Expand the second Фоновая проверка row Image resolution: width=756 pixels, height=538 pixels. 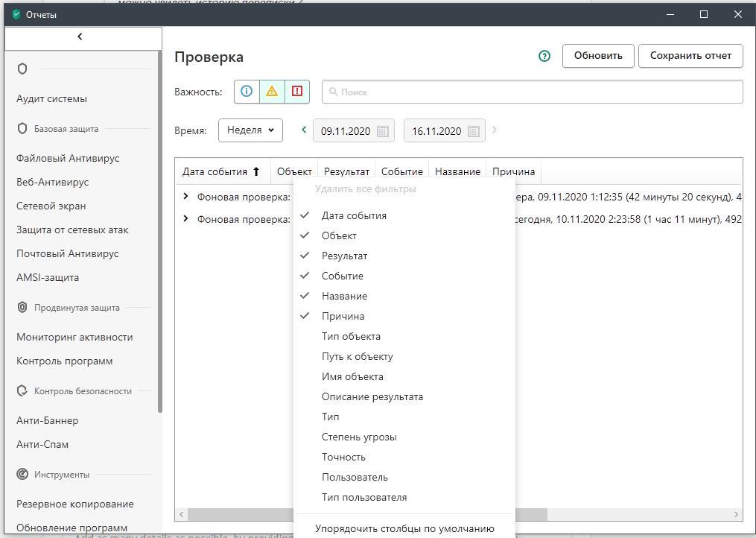tap(186, 219)
